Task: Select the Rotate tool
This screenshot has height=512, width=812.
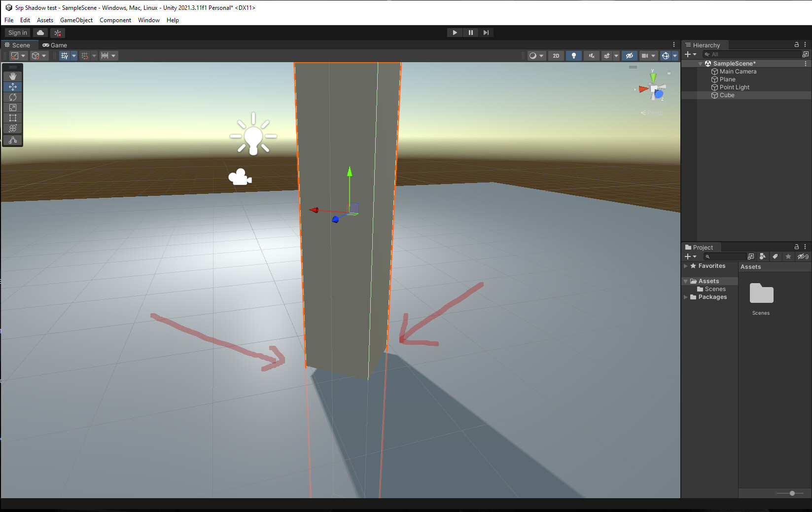Action: [x=13, y=97]
